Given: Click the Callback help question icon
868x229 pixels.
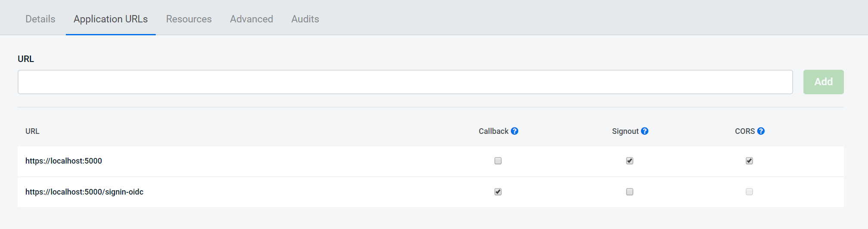Looking at the screenshot, I should click(514, 131).
